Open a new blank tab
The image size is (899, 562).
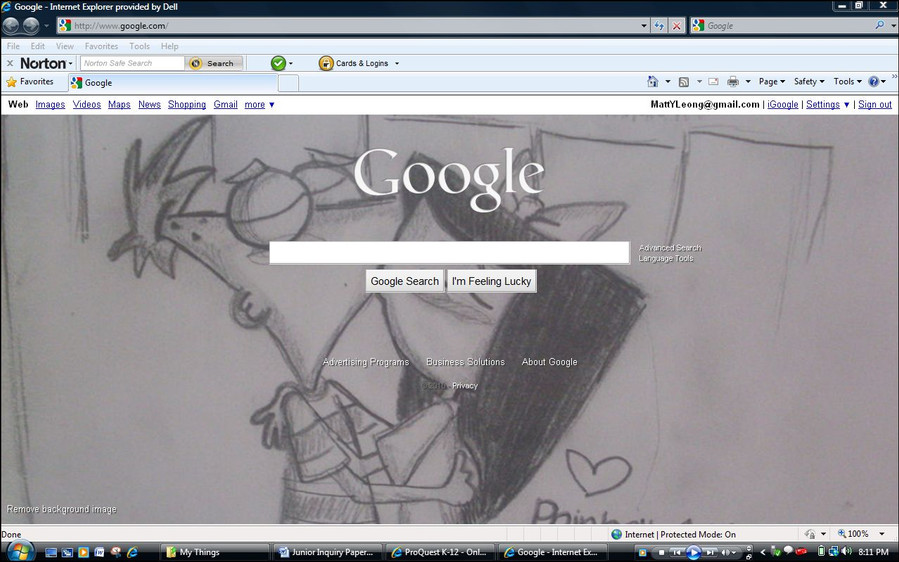(288, 83)
